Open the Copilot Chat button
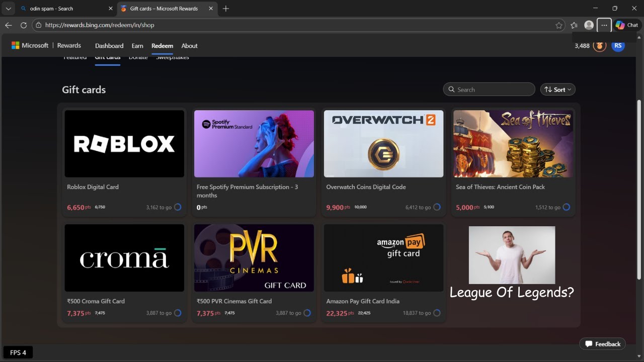 (627, 25)
